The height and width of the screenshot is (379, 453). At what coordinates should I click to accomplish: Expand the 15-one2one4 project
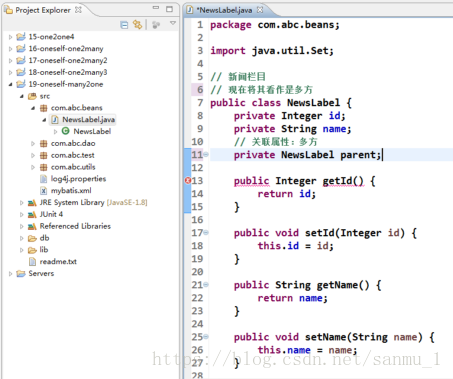pyautogui.click(x=10, y=37)
